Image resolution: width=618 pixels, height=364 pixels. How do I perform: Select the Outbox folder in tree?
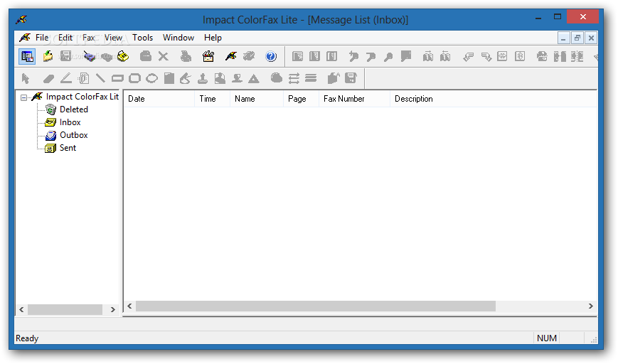pos(74,135)
